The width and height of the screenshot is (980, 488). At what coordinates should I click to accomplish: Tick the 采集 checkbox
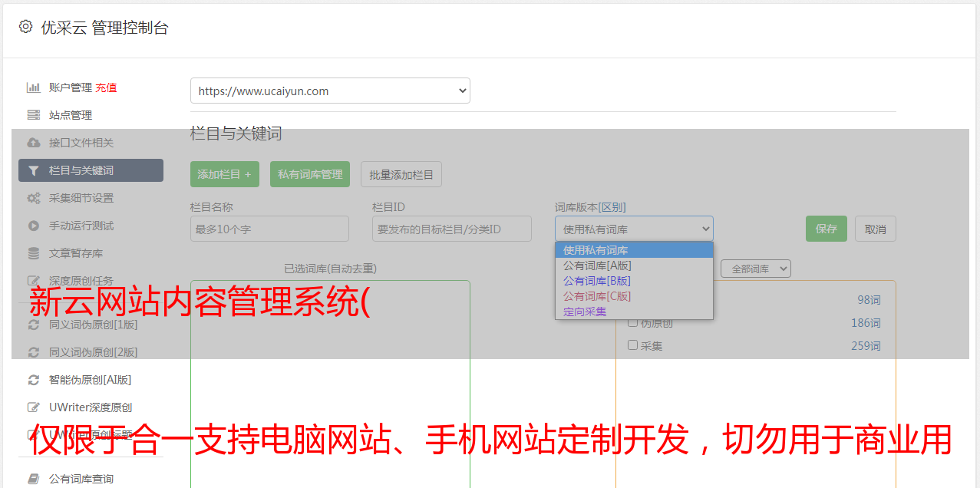point(633,345)
